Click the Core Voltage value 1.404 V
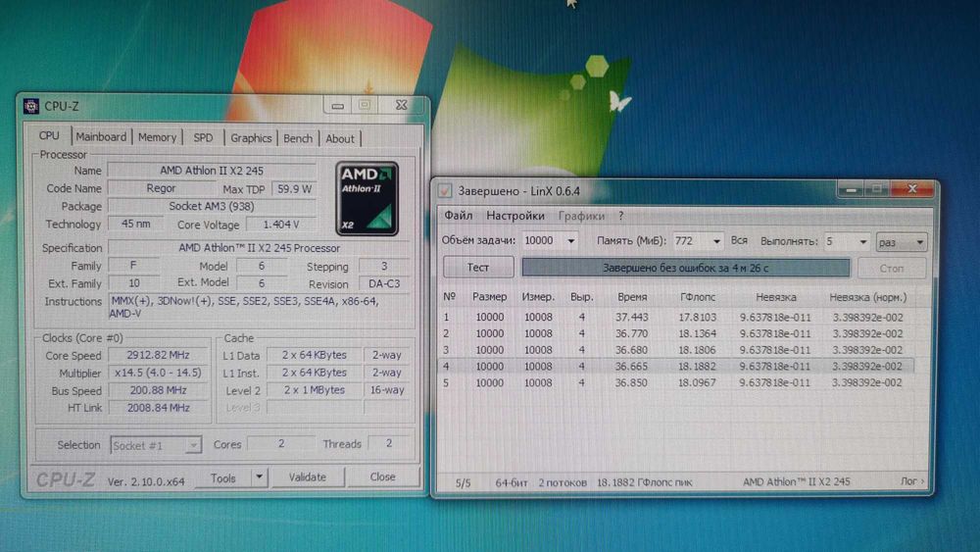The height and width of the screenshot is (552, 980). pyautogui.click(x=280, y=225)
